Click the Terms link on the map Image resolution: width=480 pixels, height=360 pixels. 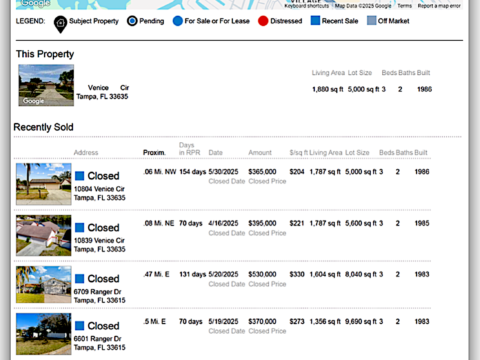(405, 6)
